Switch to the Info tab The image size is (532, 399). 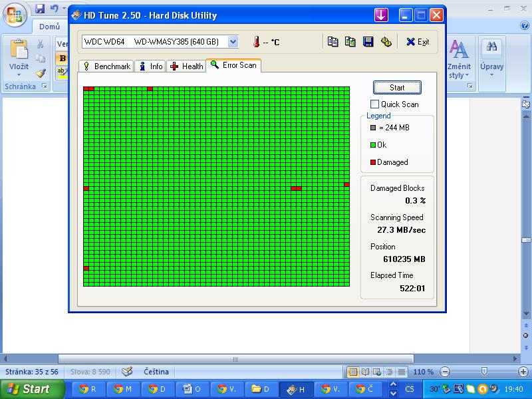152,66
